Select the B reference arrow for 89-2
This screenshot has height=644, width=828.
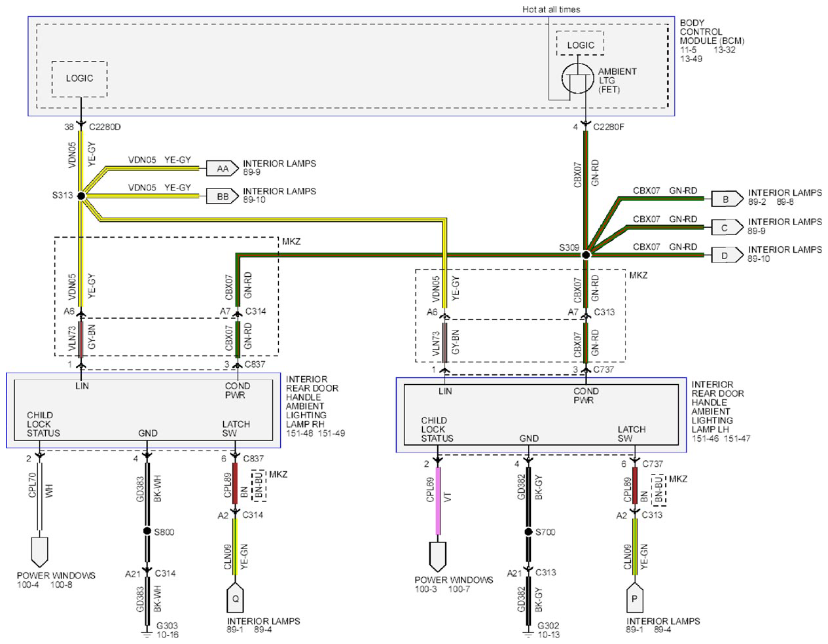point(727,199)
